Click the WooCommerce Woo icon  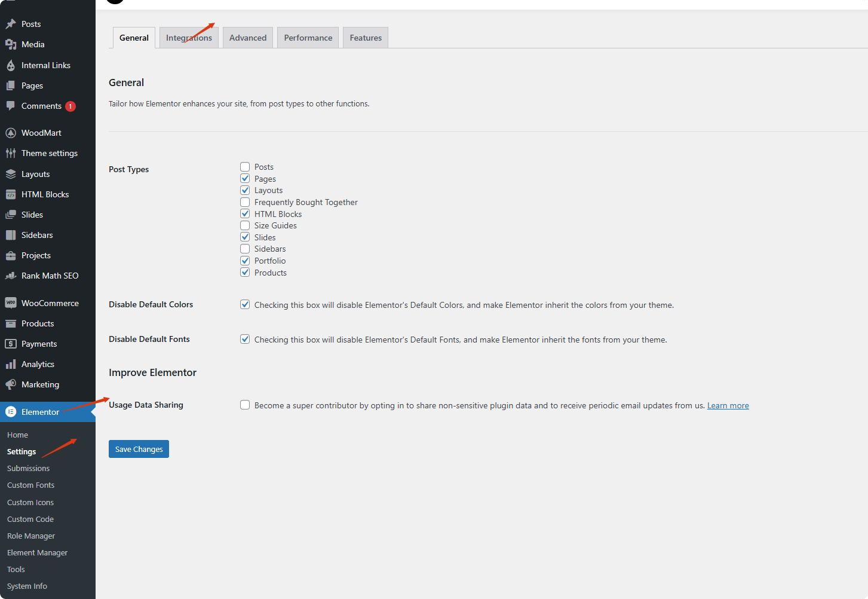(11, 303)
